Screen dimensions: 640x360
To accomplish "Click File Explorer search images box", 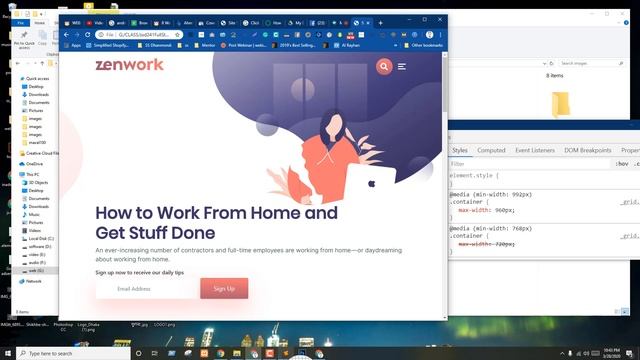I will (x=592, y=63).
